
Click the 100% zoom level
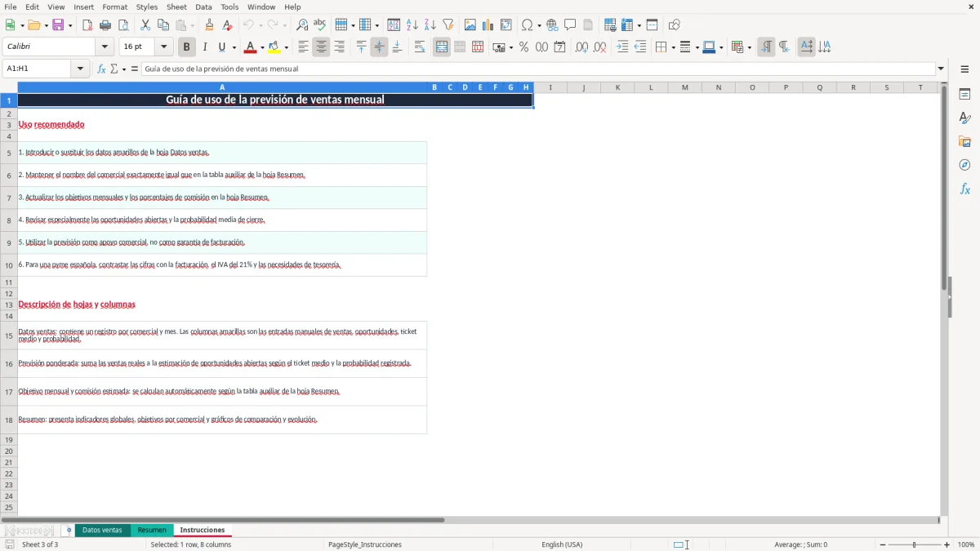966,544
